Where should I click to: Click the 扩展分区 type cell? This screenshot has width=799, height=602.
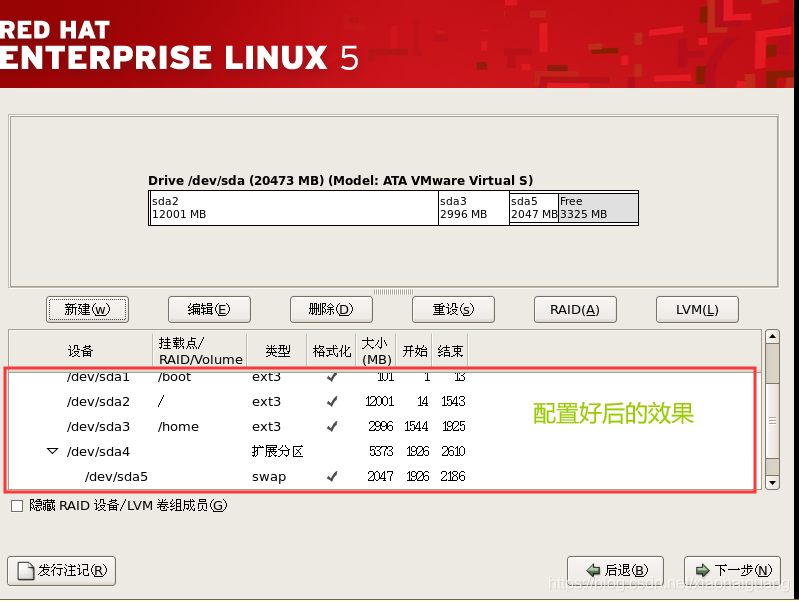[x=277, y=451]
